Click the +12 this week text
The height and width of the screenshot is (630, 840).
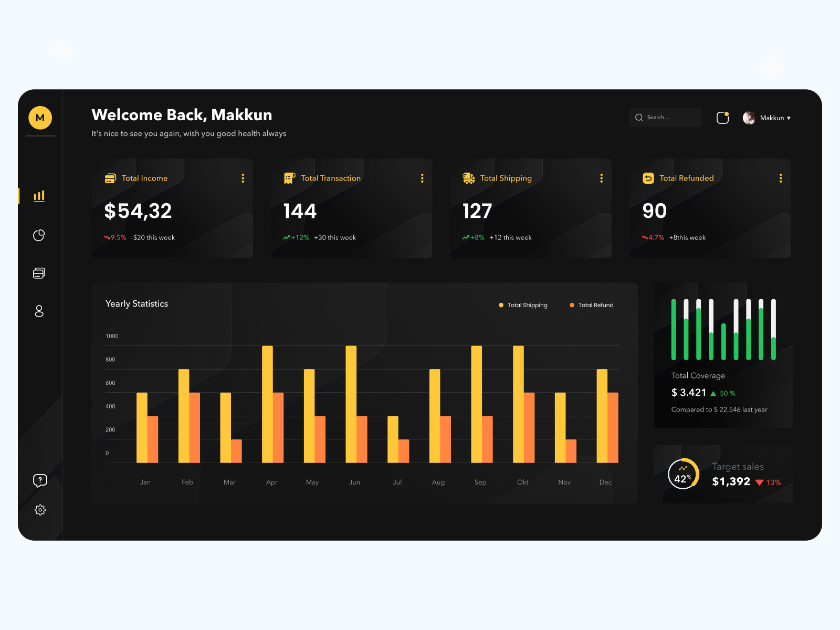pos(511,238)
